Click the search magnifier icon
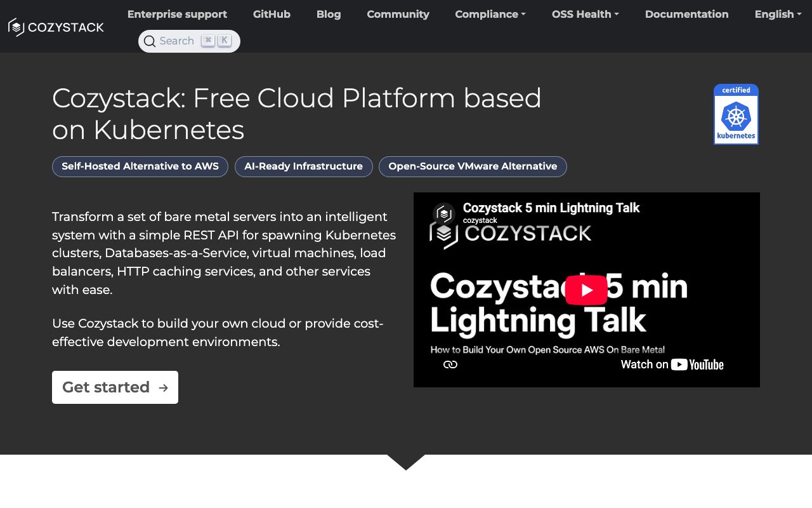Image resolution: width=812 pixels, height=508 pixels. (150, 41)
